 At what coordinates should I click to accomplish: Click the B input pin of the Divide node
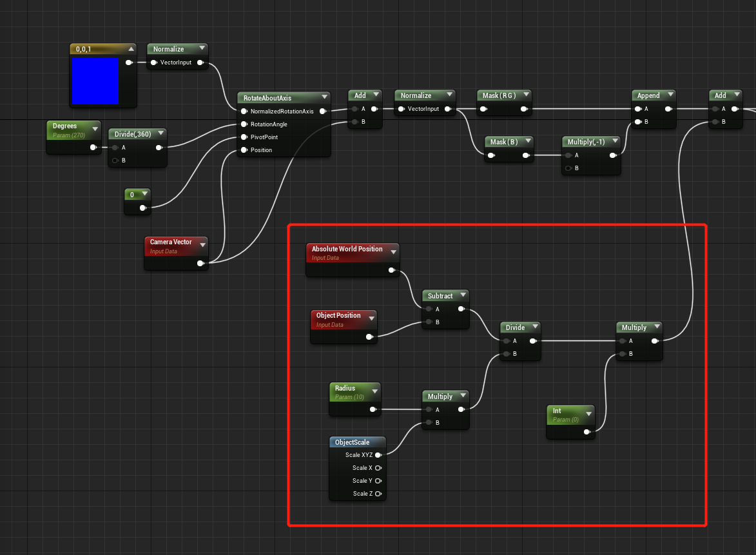[505, 353]
